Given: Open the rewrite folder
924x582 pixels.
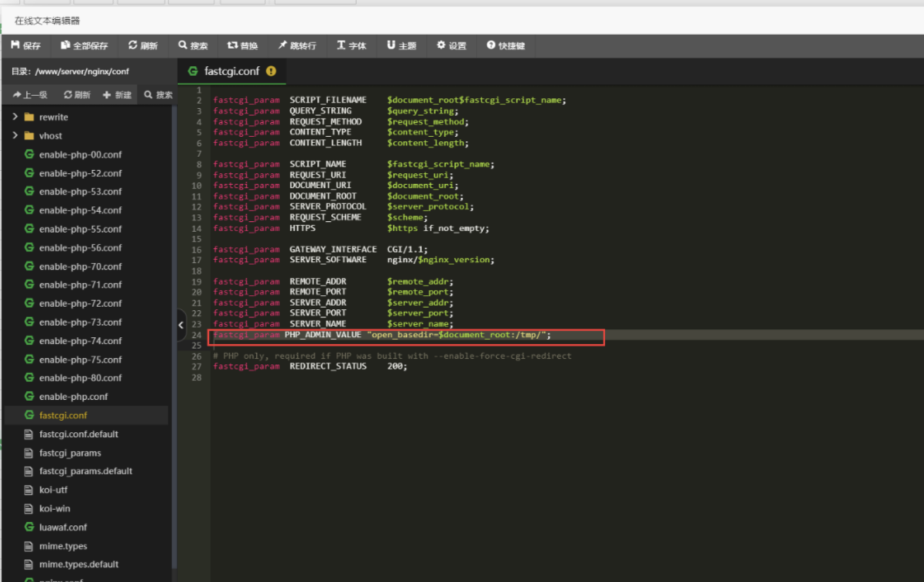Looking at the screenshot, I should pos(53,117).
